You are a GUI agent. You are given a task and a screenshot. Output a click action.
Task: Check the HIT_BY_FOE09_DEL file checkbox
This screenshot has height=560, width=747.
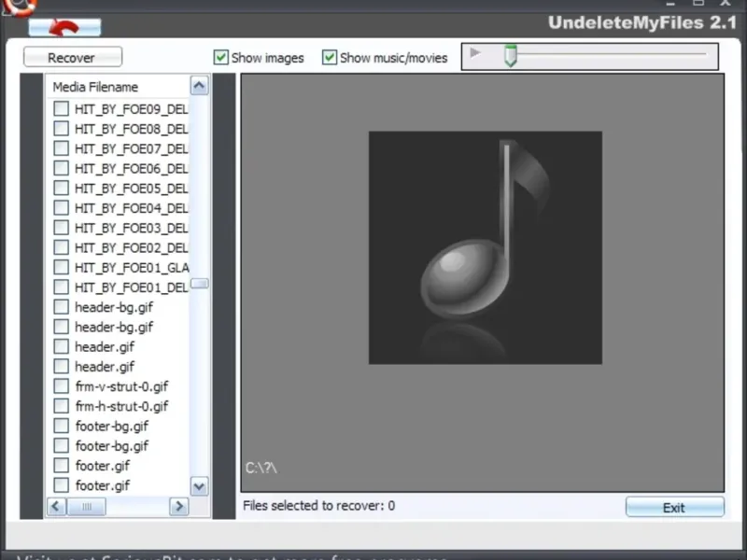(x=61, y=108)
